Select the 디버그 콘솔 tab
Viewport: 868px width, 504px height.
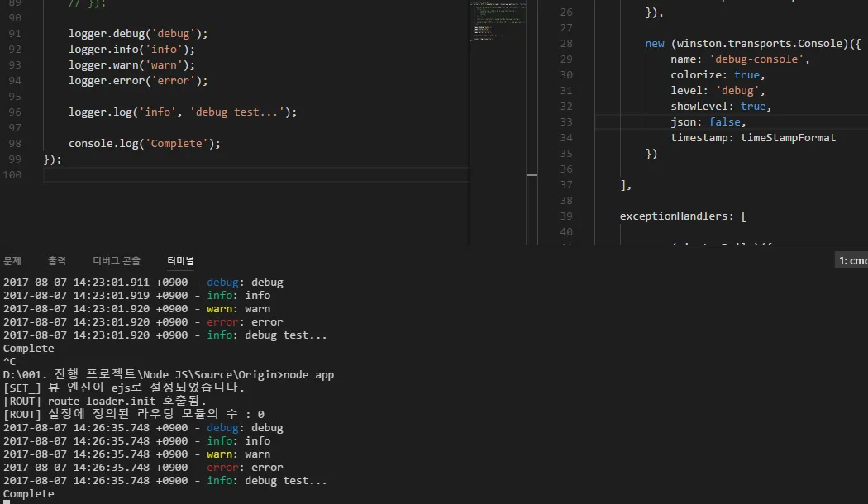tap(117, 260)
